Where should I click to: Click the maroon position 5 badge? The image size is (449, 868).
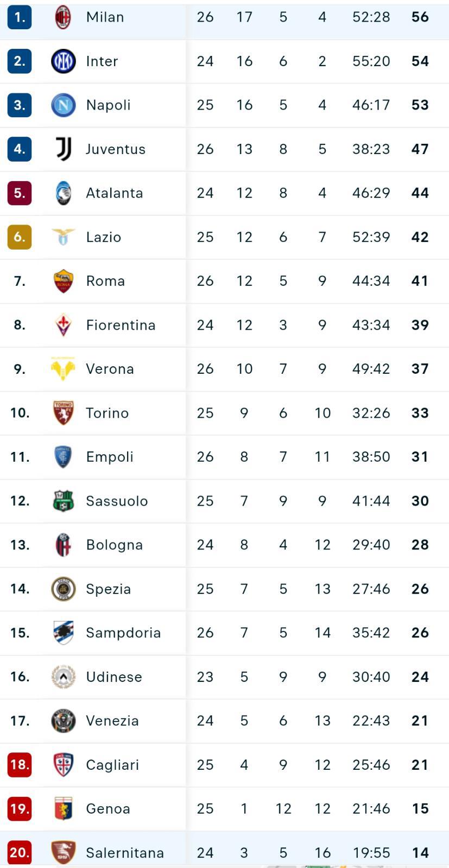20,193
